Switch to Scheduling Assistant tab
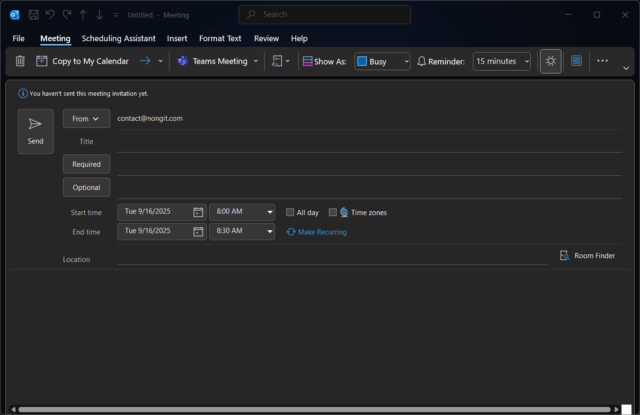The width and height of the screenshot is (640, 415). (118, 38)
